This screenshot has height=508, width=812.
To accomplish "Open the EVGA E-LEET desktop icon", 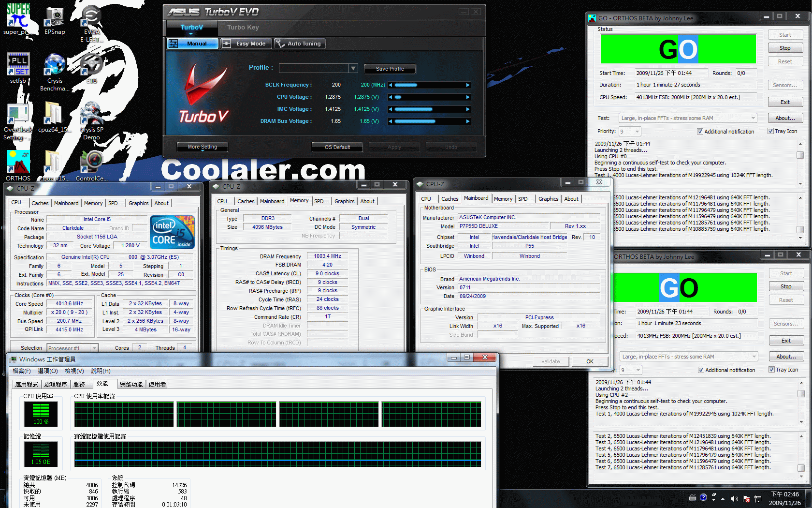I will pos(91,23).
